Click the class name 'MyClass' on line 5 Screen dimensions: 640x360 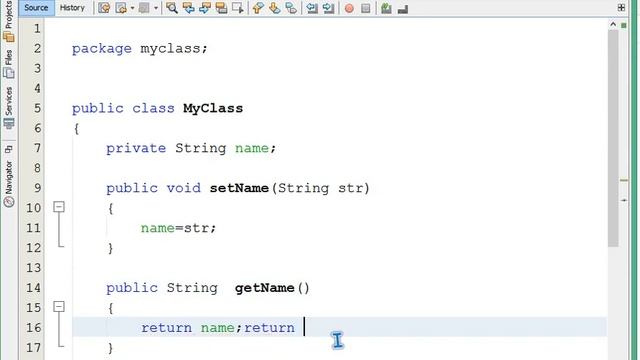[213, 109]
